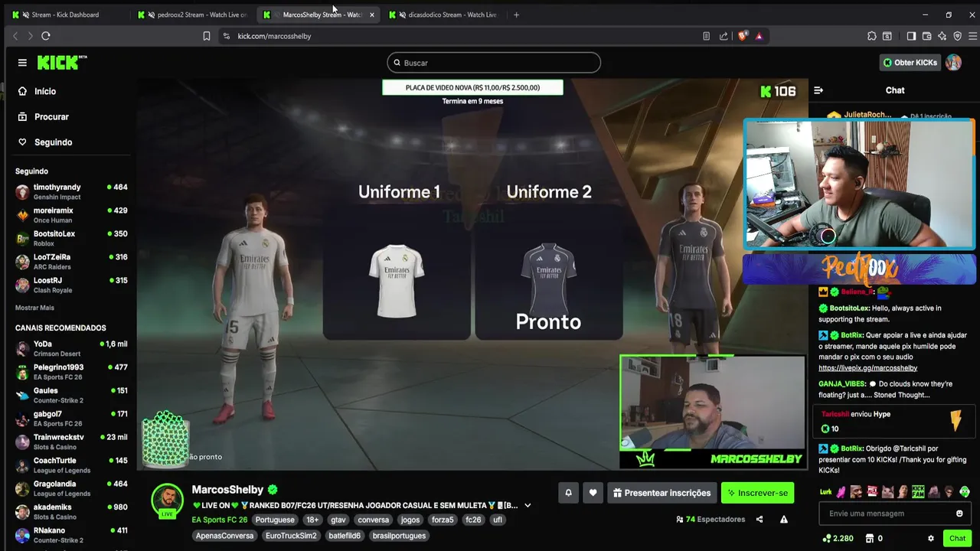Open LooTZeiRa followed channel
This screenshot has width=980, height=551.
pos(71,262)
